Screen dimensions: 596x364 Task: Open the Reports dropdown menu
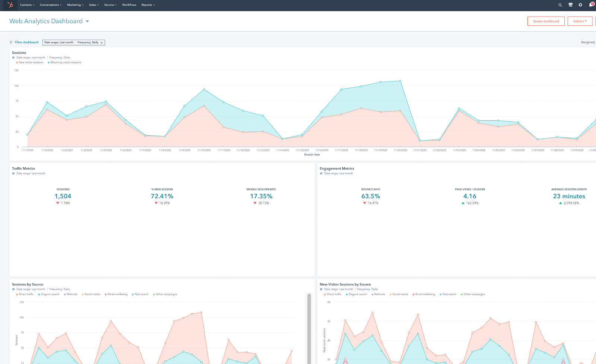(148, 5)
